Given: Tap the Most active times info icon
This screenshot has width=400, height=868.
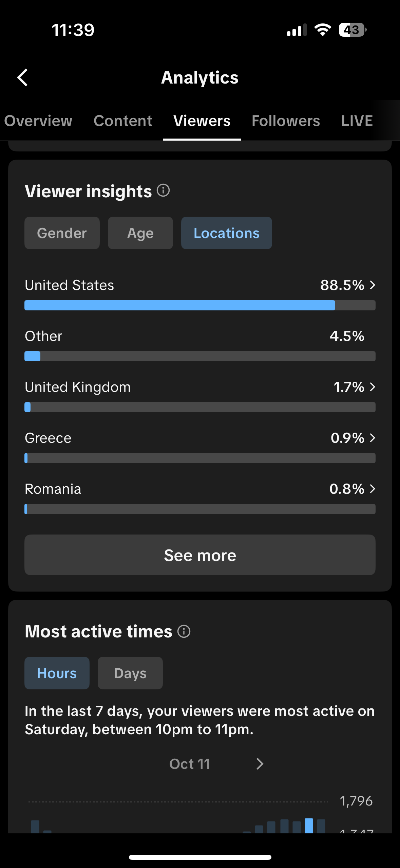Looking at the screenshot, I should click(x=184, y=631).
